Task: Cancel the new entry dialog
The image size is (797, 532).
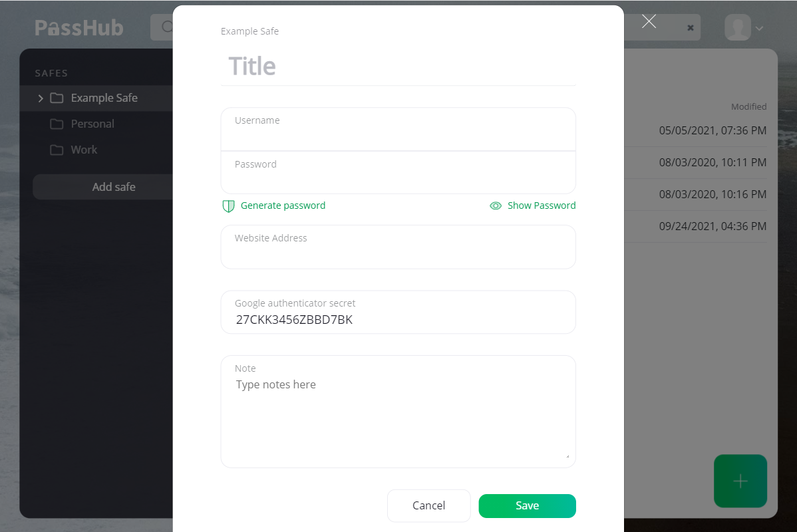Action: click(429, 505)
